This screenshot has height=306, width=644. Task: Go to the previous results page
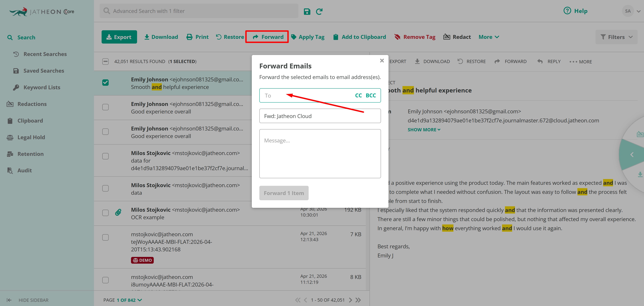[x=305, y=300]
